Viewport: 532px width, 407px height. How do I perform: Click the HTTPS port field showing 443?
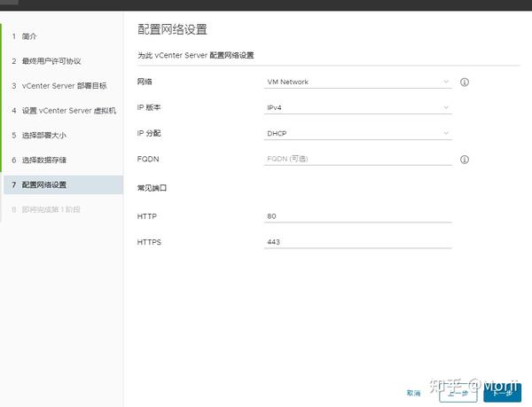357,242
